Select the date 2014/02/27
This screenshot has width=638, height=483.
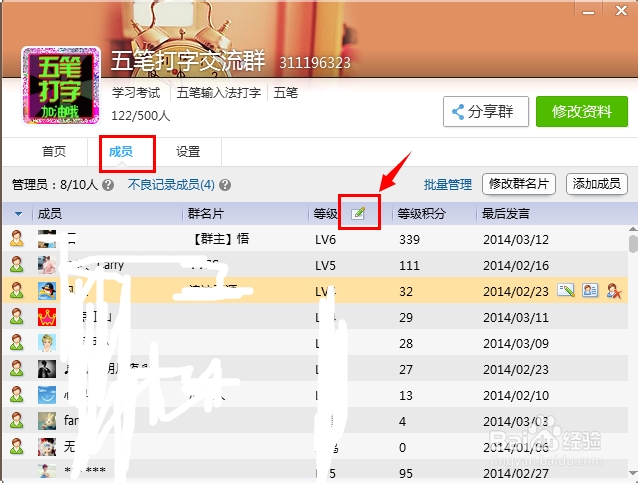[x=516, y=474]
